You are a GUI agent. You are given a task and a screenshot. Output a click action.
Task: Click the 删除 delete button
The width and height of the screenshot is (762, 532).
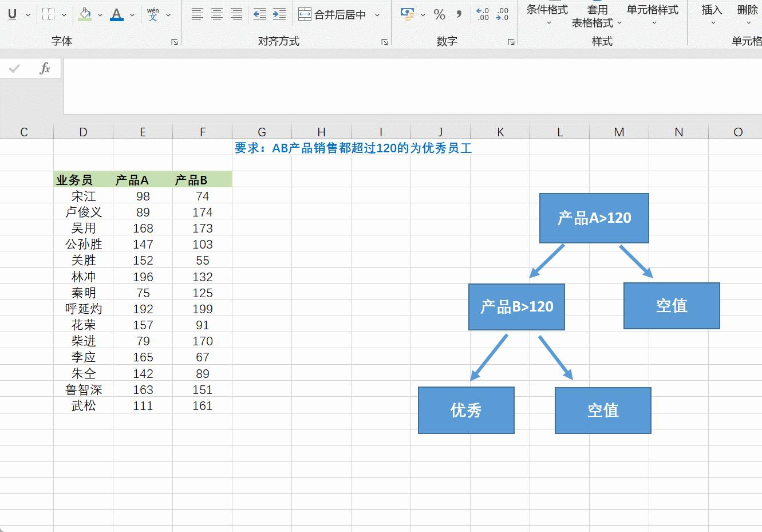coord(747,14)
